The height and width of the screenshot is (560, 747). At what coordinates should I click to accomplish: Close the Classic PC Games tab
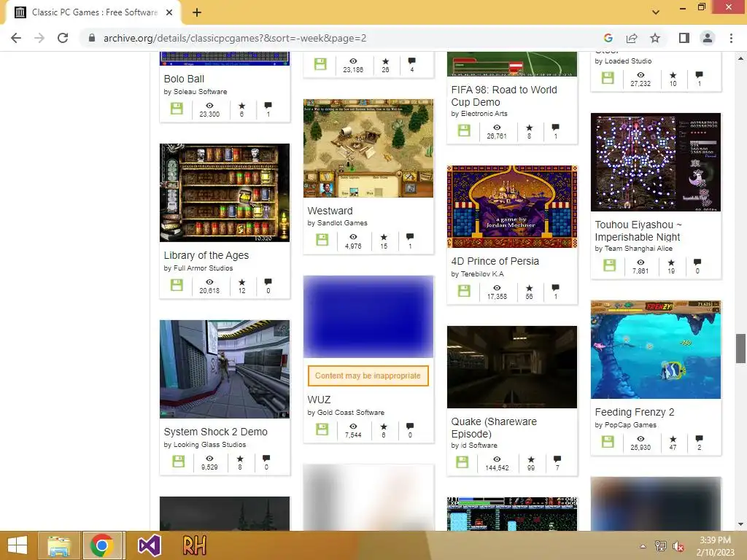pyautogui.click(x=169, y=12)
